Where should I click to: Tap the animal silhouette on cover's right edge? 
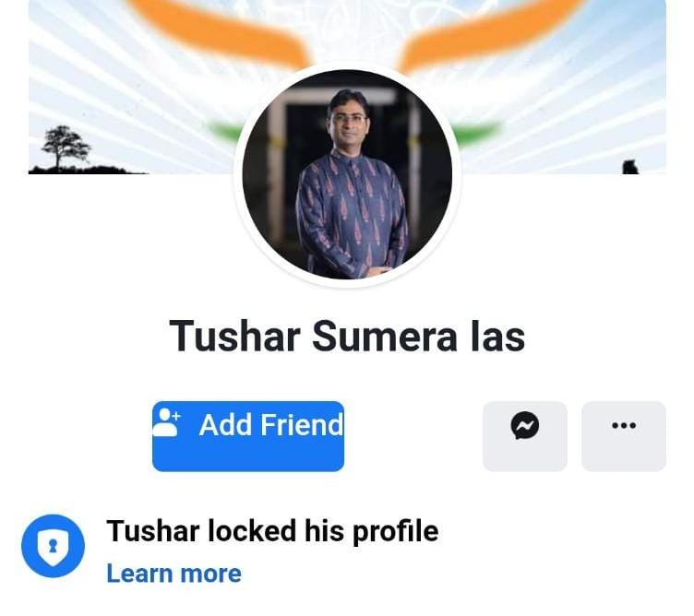(x=629, y=167)
